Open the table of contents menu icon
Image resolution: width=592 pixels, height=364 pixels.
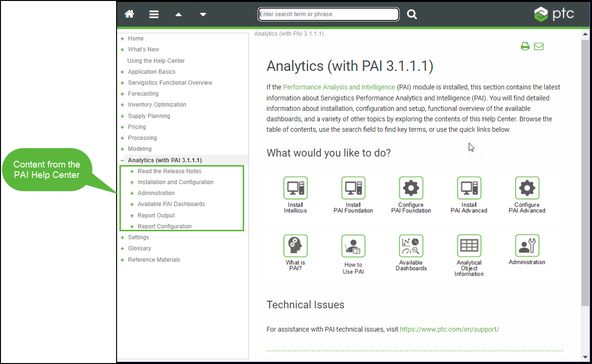[x=154, y=14]
